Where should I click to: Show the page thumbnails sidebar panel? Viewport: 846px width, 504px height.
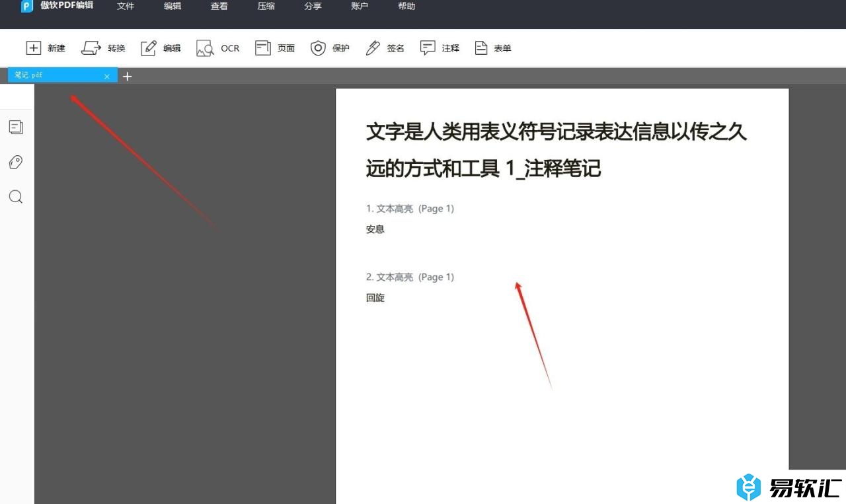[16, 127]
